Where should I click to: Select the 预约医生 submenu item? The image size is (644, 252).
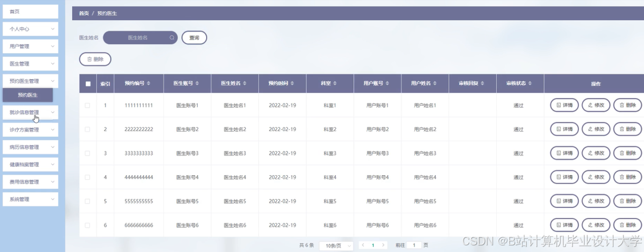pos(27,95)
